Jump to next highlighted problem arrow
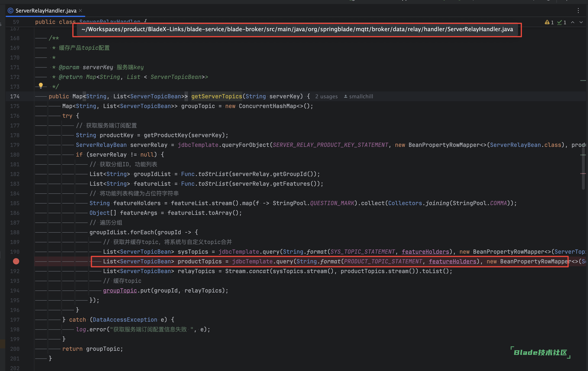The width and height of the screenshot is (588, 371). [581, 22]
